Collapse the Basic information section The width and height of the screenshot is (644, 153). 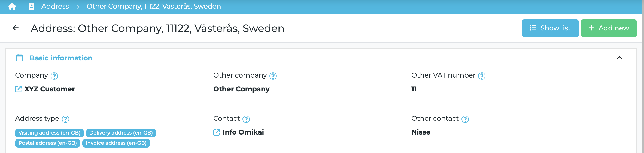619,58
